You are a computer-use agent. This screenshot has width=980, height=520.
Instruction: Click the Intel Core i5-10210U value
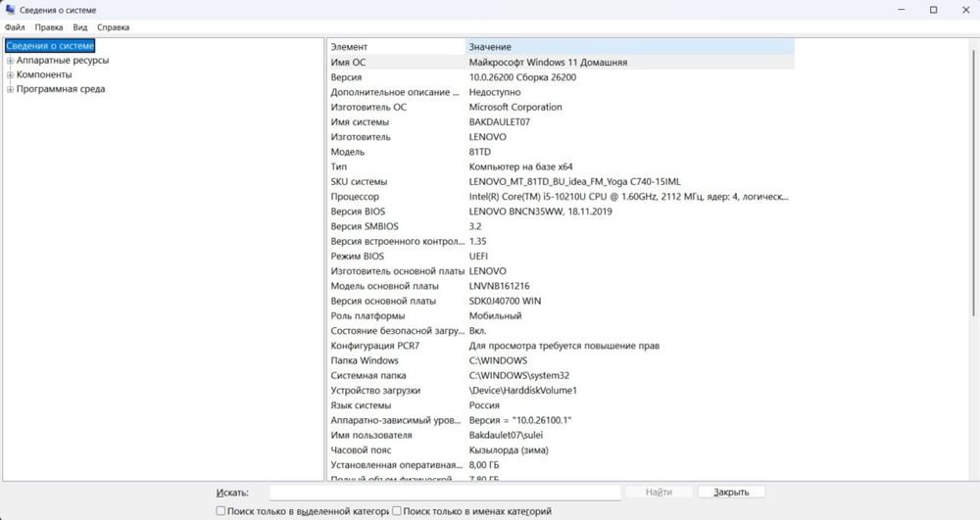tap(629, 197)
